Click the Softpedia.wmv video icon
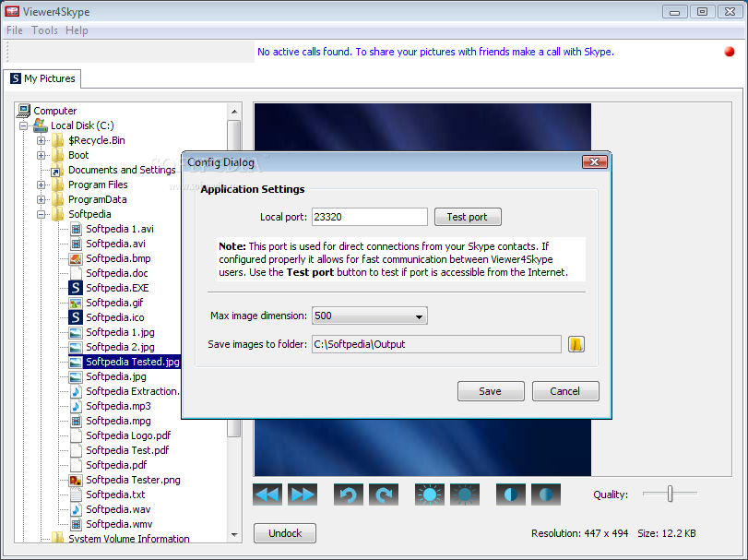Image resolution: width=748 pixels, height=560 pixels. 76,524
